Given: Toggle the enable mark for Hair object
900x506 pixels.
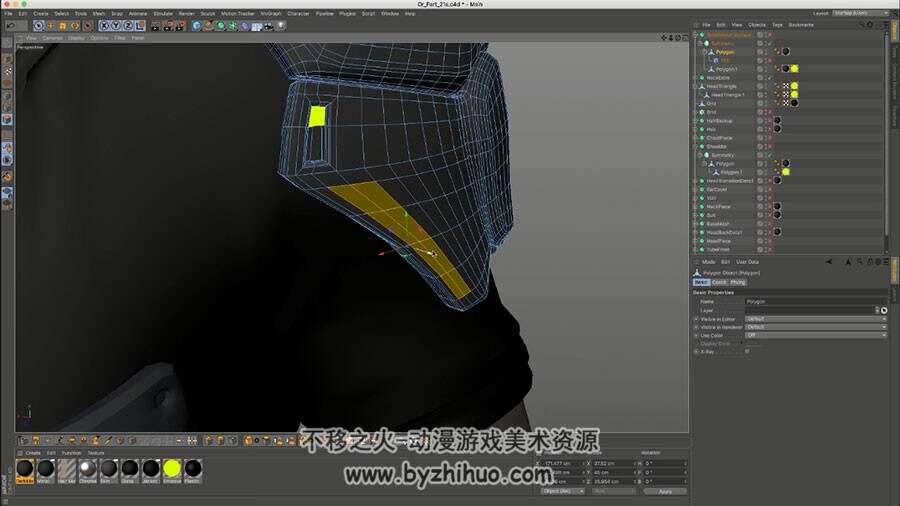Looking at the screenshot, I should coord(769,129).
